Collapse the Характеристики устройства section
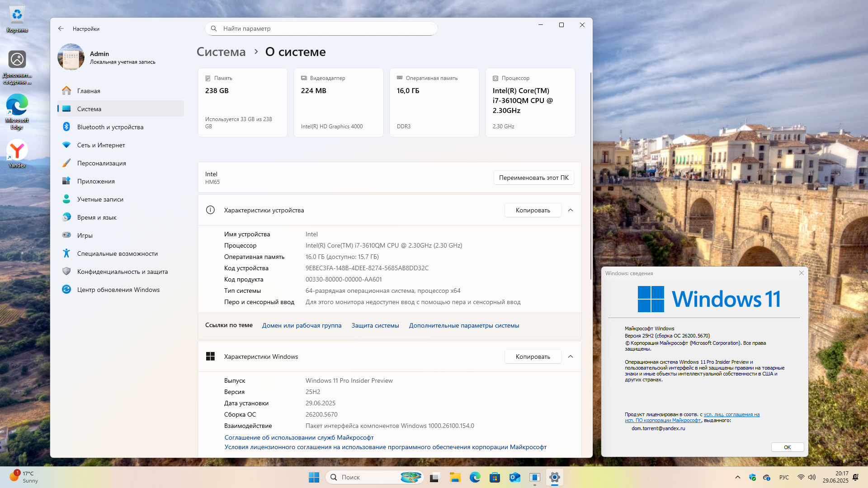 click(x=571, y=210)
